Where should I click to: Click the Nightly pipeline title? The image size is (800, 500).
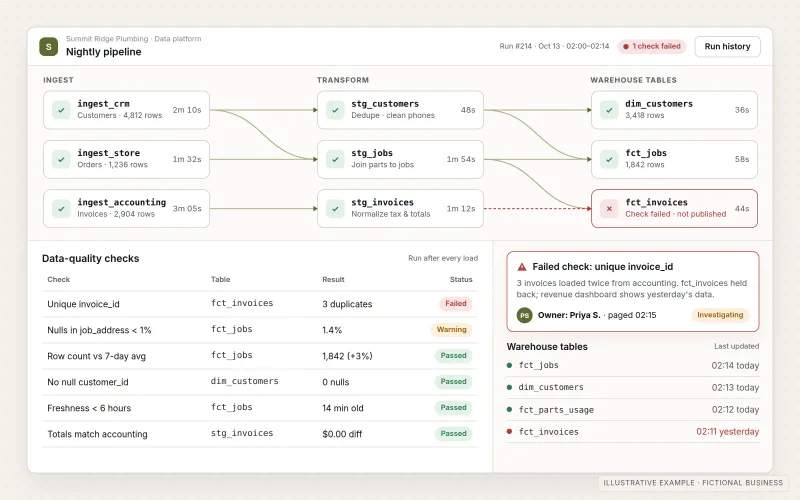coord(104,52)
